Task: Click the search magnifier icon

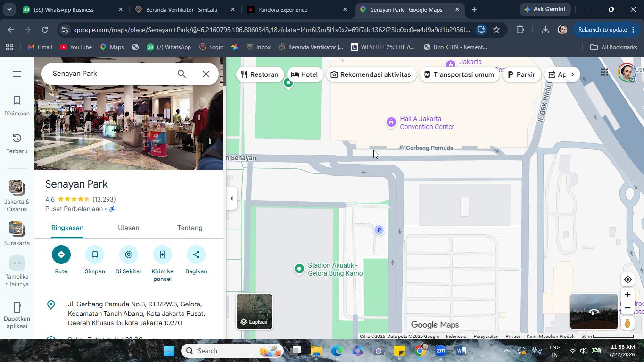Action: point(182,74)
